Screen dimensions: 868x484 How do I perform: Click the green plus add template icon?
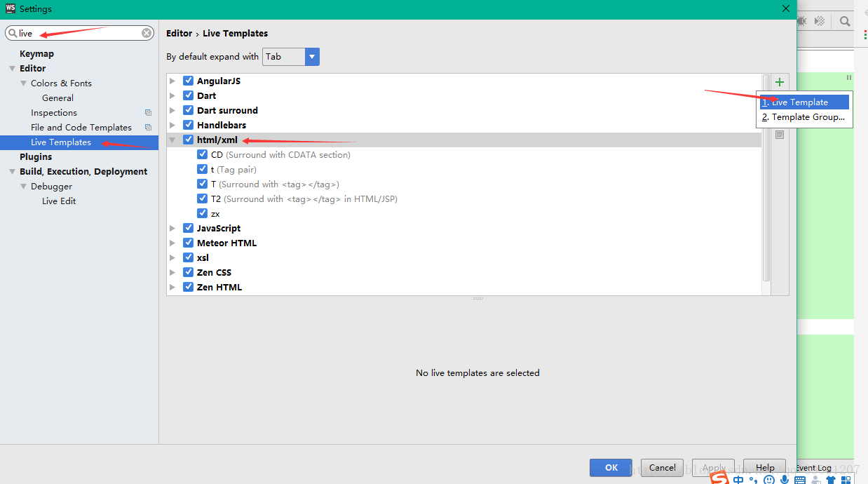click(x=780, y=82)
